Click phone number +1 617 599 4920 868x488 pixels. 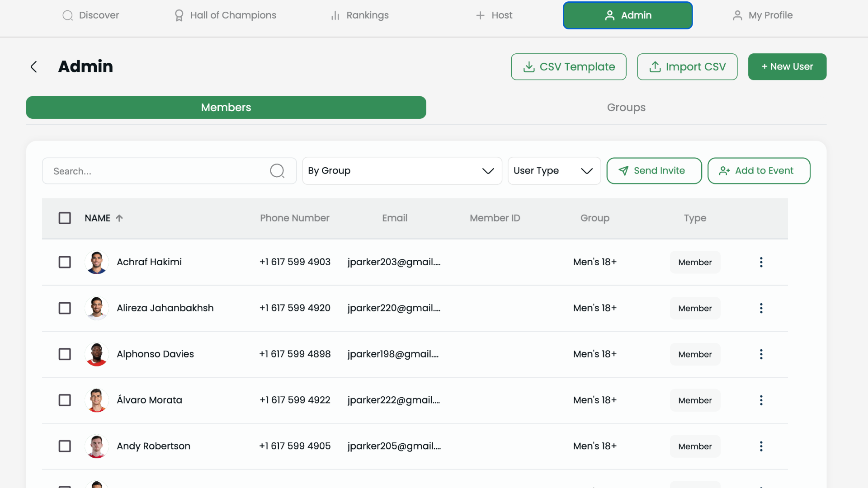[295, 308]
